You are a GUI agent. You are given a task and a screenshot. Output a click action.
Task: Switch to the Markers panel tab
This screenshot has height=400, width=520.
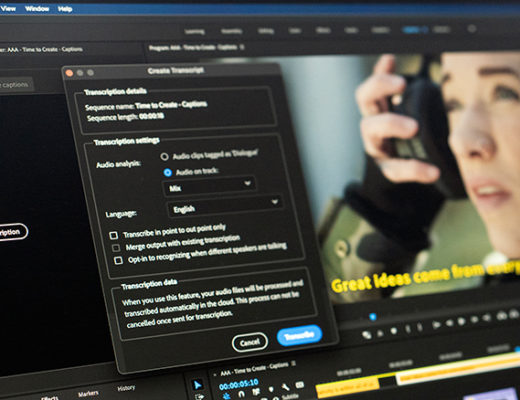(x=88, y=394)
